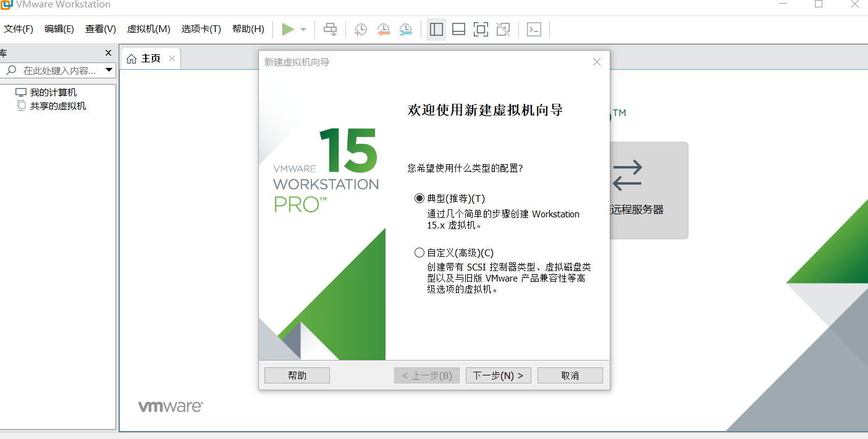The width and height of the screenshot is (868, 439).
Task: Click the connect to remote server arrows icon
Action: pyautogui.click(x=628, y=175)
